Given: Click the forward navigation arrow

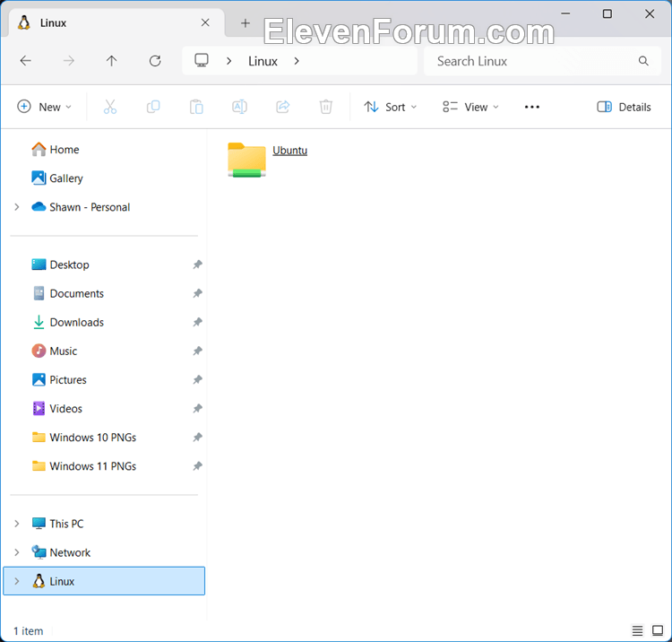Looking at the screenshot, I should pyautogui.click(x=69, y=61).
